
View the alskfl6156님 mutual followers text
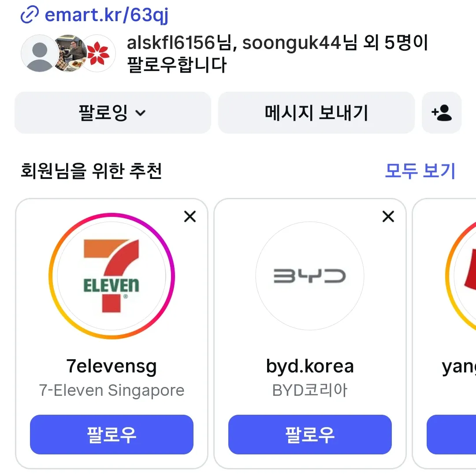click(x=278, y=53)
